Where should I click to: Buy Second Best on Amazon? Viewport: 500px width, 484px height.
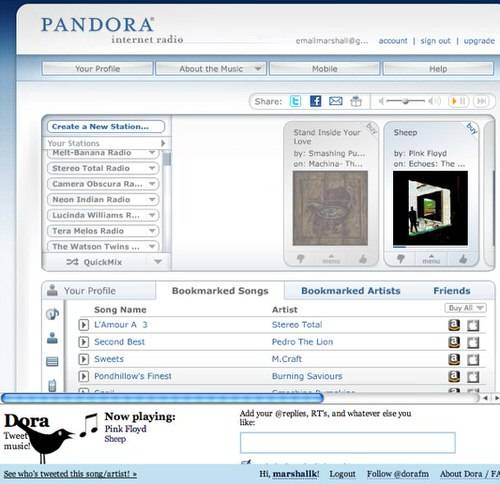tap(454, 342)
